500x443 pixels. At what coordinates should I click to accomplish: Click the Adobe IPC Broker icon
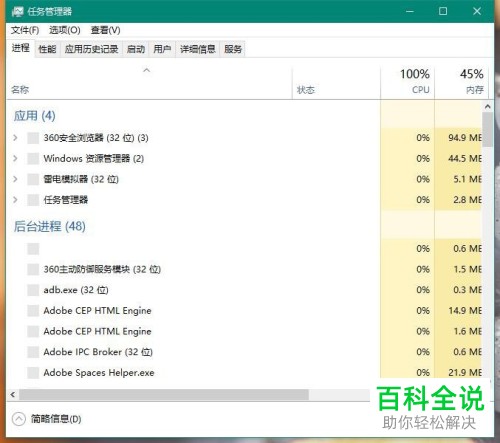pos(33,352)
